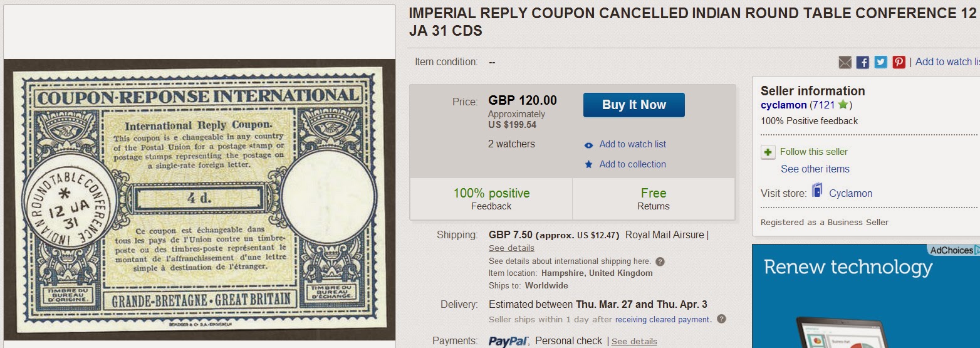
Task: Open the international shipping help question mark
Action: pyautogui.click(x=660, y=261)
